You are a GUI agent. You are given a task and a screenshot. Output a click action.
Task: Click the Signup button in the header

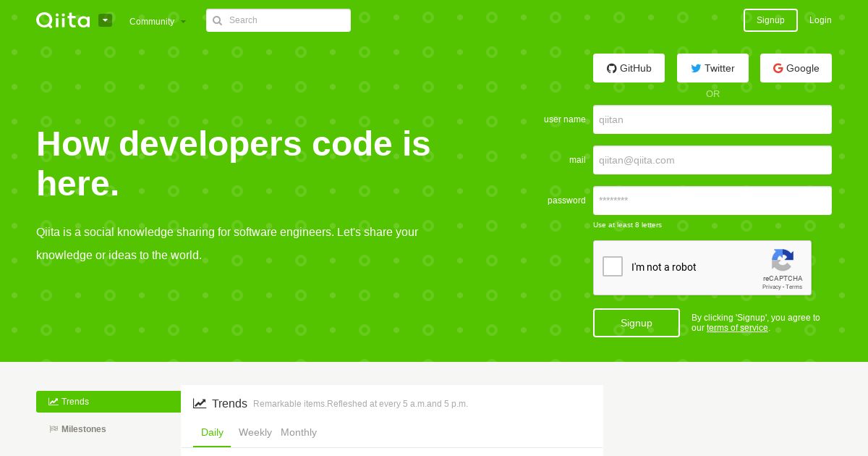coord(770,20)
